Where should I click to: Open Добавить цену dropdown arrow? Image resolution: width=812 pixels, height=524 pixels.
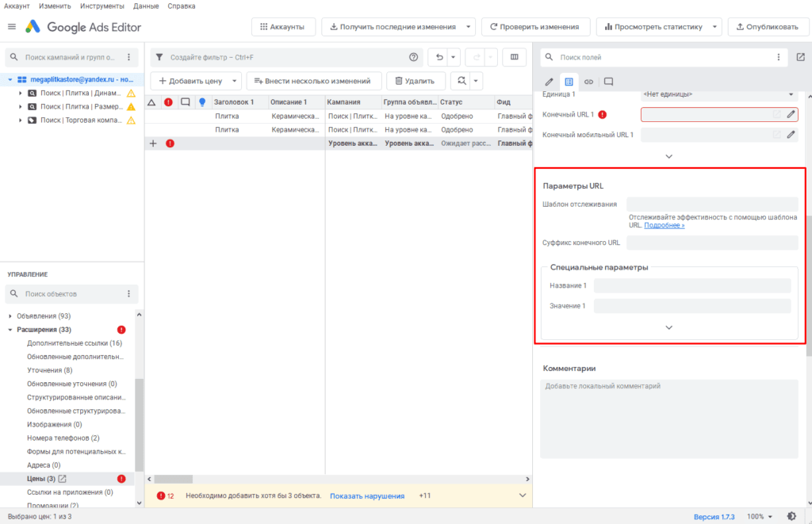click(234, 81)
